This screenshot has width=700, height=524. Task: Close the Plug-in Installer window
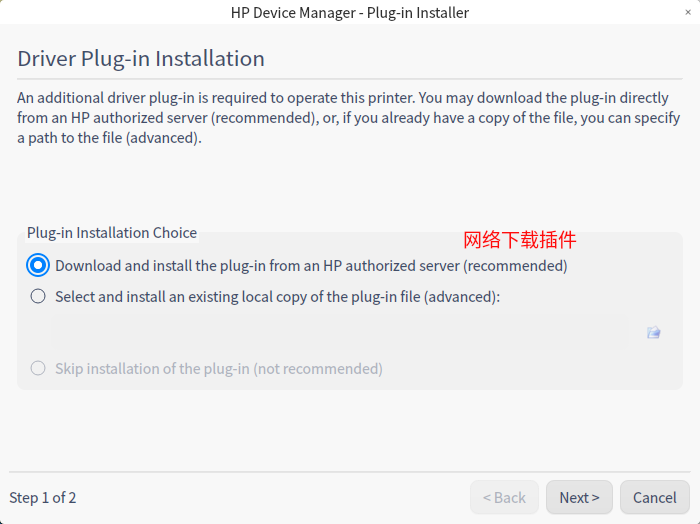click(688, 12)
